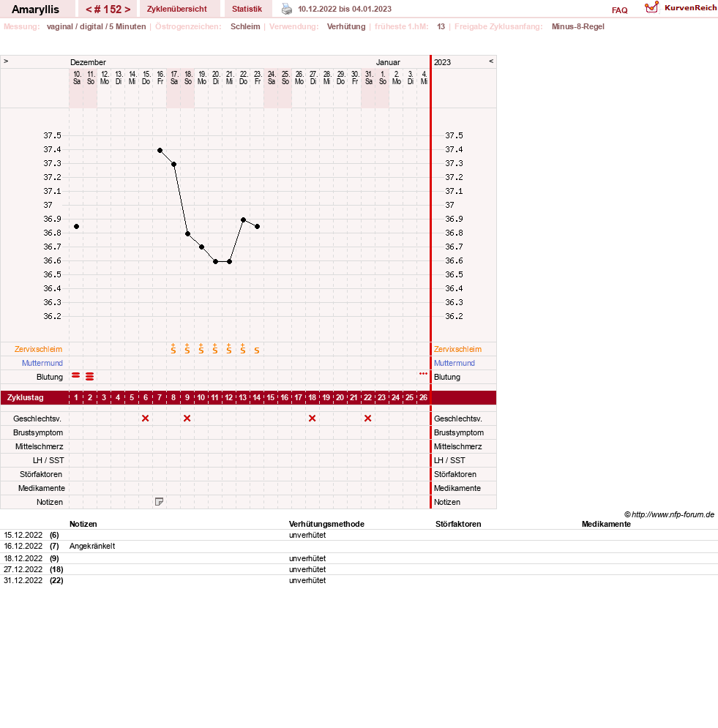
Task: Go to previous cycle with '<' by #152
Action: 89,10
